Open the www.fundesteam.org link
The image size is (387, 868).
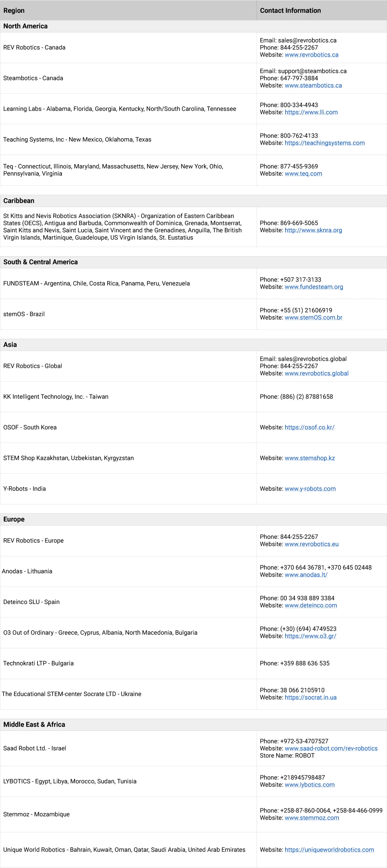[x=314, y=287]
